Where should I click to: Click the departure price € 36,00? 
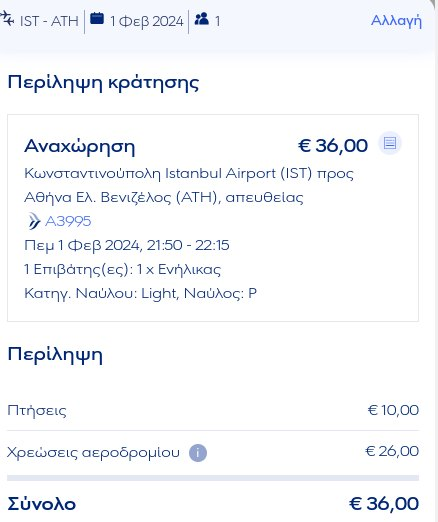point(333,146)
